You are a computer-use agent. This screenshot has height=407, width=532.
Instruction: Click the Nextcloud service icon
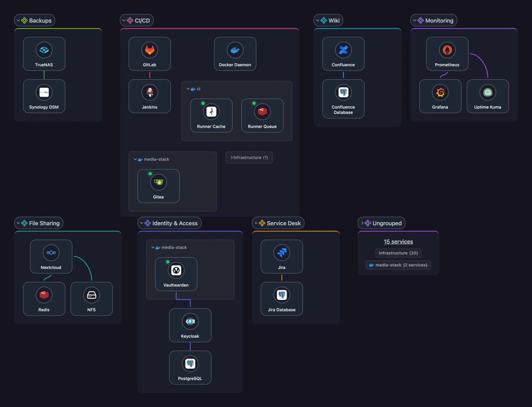click(51, 253)
